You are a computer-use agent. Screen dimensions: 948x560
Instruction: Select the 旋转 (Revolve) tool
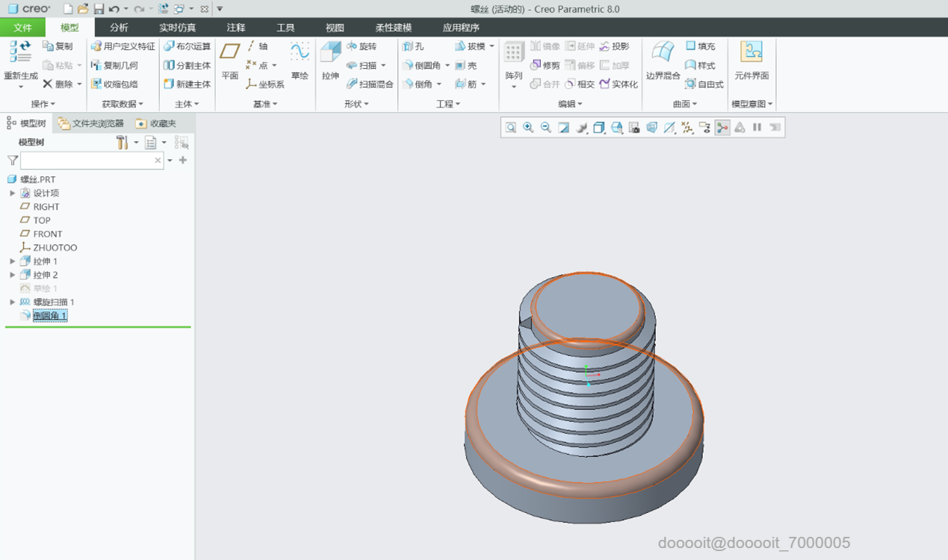[x=362, y=46]
